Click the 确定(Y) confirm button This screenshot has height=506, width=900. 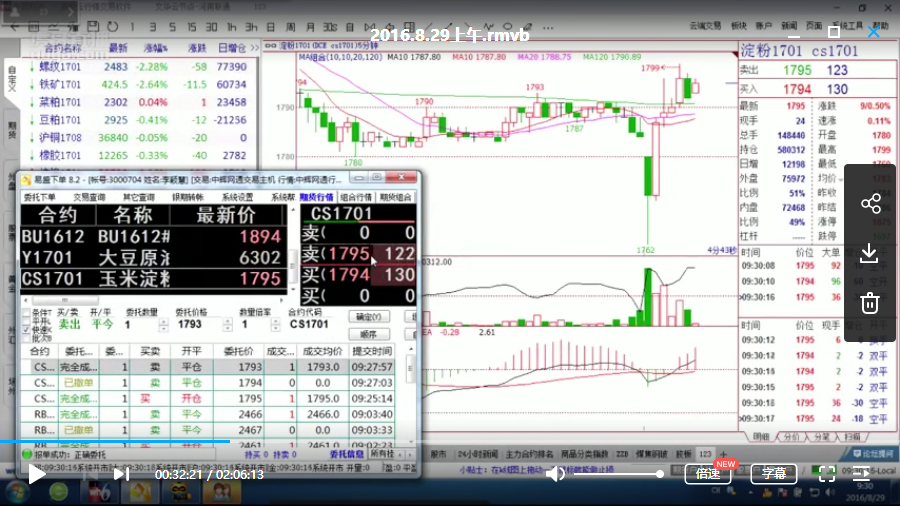(x=369, y=317)
